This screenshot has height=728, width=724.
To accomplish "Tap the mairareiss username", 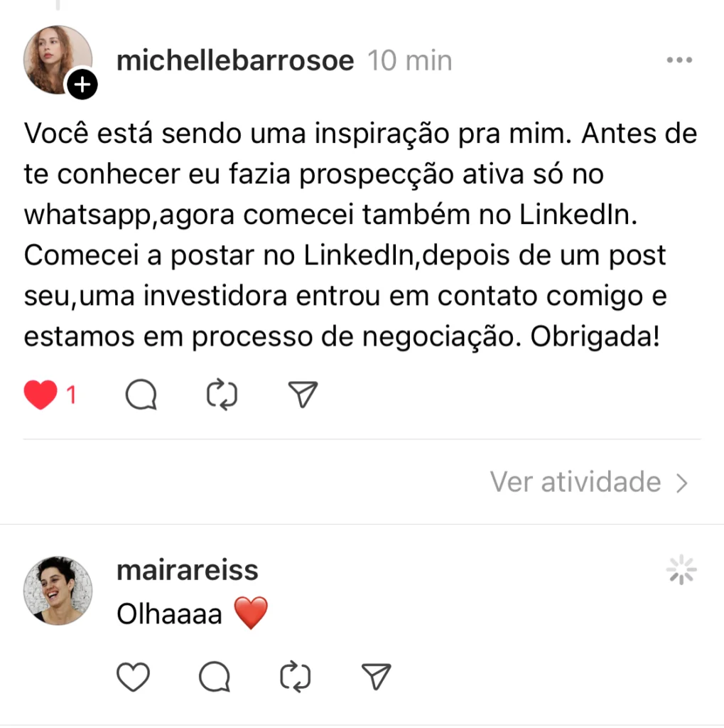I will coord(188,570).
